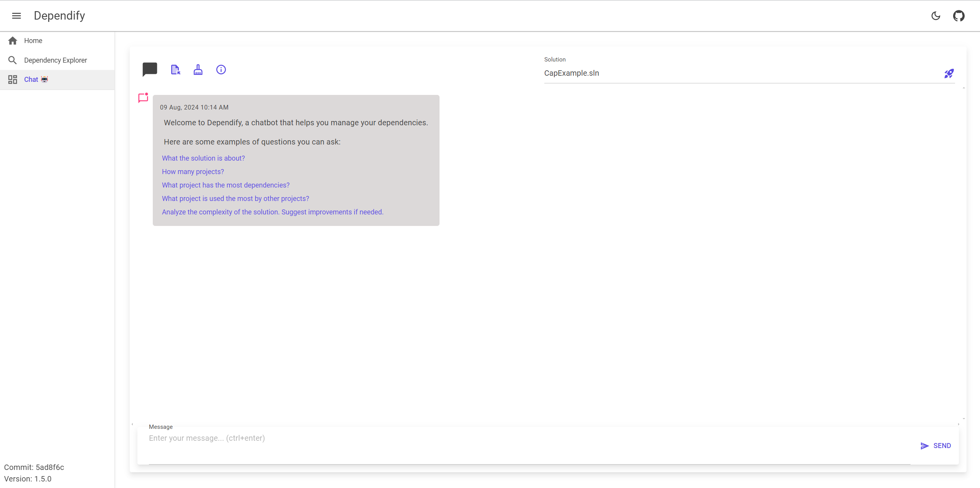The image size is (980, 488).
Task: Click the CapExample.sln solution dropdown
Action: tap(743, 73)
